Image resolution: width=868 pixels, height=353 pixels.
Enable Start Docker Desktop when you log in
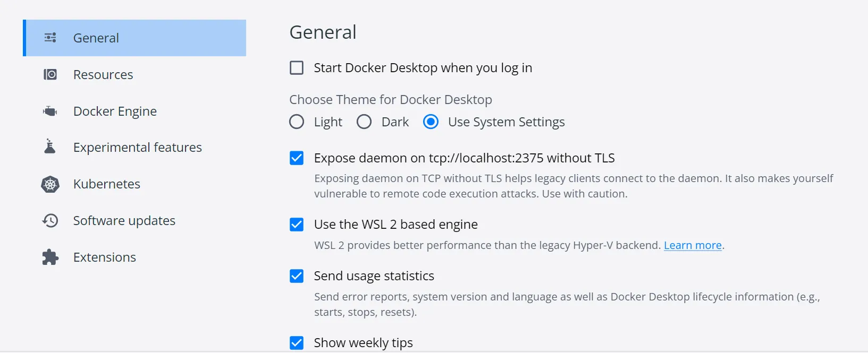[297, 68]
